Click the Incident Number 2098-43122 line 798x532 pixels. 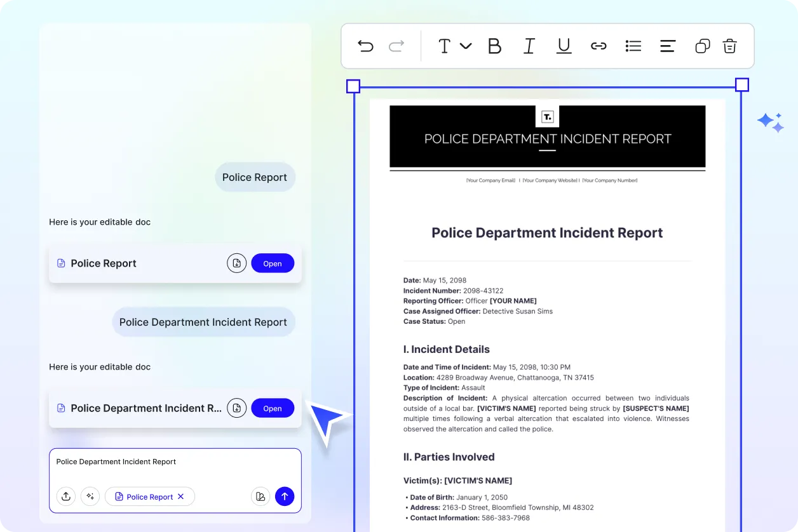453,291
